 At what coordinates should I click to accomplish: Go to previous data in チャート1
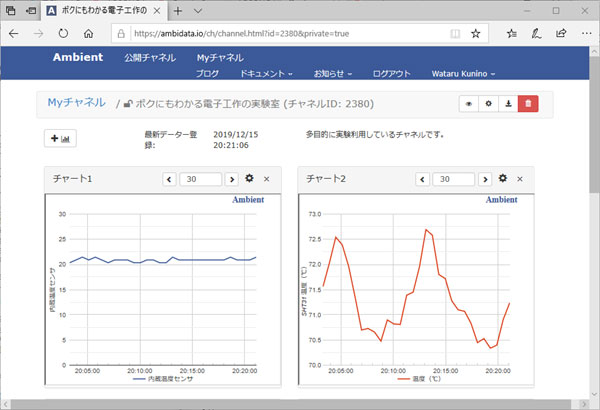[x=169, y=179]
